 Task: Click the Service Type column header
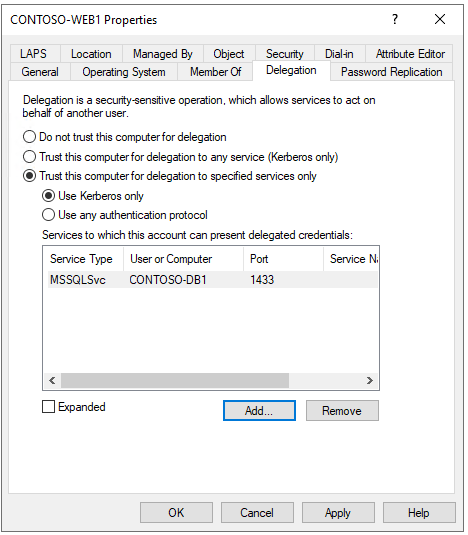coord(83,259)
